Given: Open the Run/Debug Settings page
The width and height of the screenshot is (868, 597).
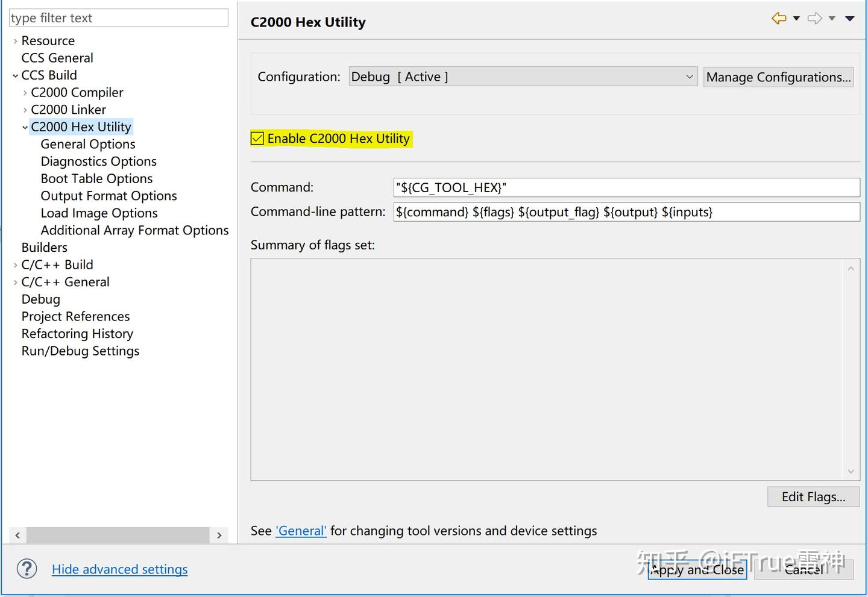Looking at the screenshot, I should [x=80, y=351].
